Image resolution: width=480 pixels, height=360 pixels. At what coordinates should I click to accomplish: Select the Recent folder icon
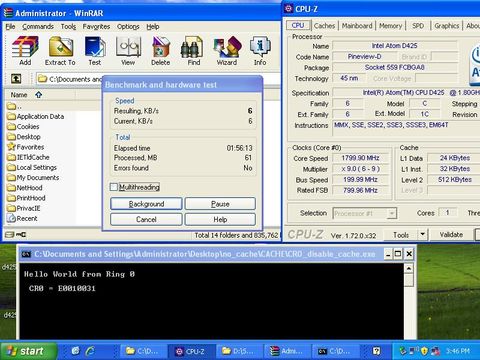point(12,218)
